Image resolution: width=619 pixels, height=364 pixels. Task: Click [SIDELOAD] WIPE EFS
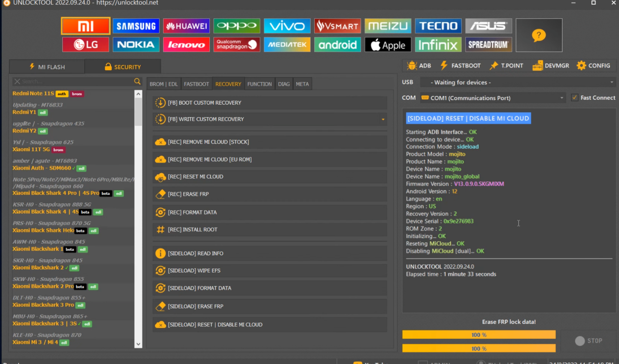[270, 271]
